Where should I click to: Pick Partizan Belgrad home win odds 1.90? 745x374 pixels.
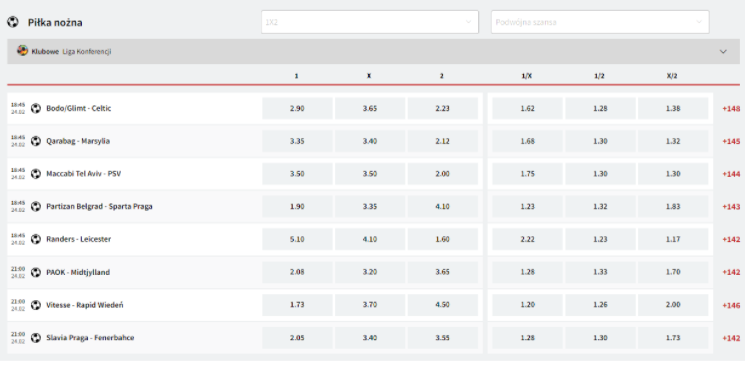point(297,207)
